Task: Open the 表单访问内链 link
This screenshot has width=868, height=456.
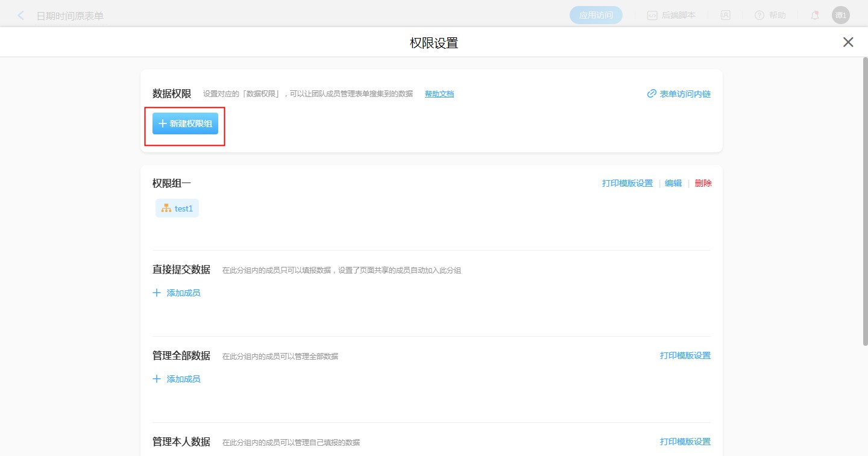Action: tap(685, 94)
